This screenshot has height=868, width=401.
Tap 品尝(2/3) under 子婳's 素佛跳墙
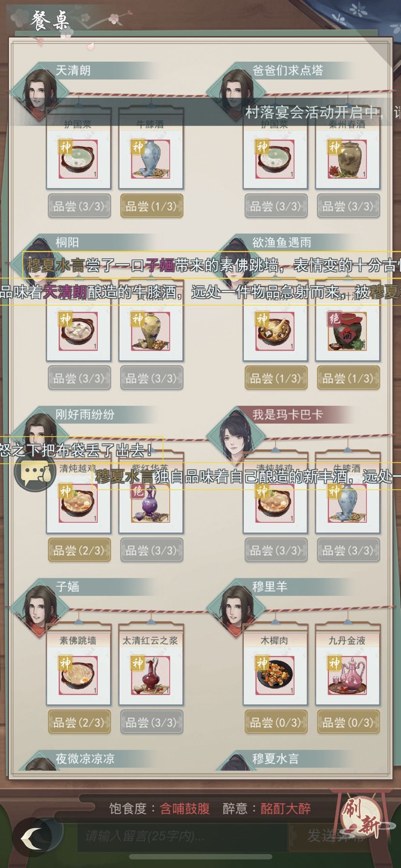[x=79, y=722]
